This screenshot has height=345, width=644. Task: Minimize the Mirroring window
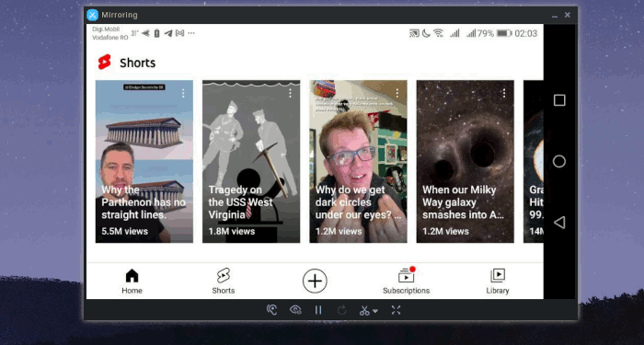555,16
